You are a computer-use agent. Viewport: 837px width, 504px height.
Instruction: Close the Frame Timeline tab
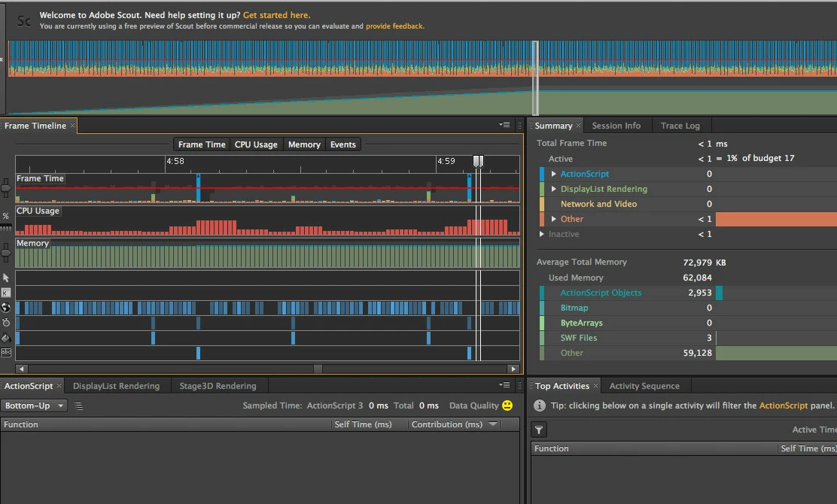coord(72,126)
